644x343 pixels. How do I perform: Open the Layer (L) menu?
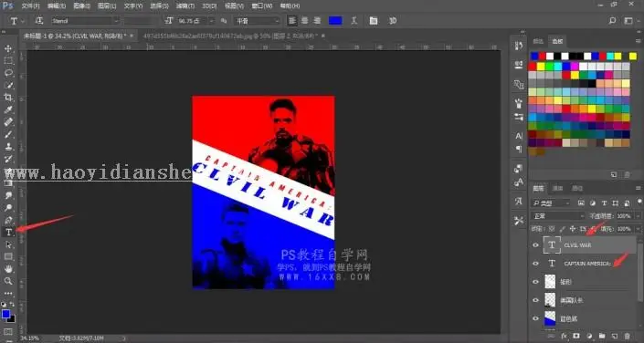click(x=107, y=6)
